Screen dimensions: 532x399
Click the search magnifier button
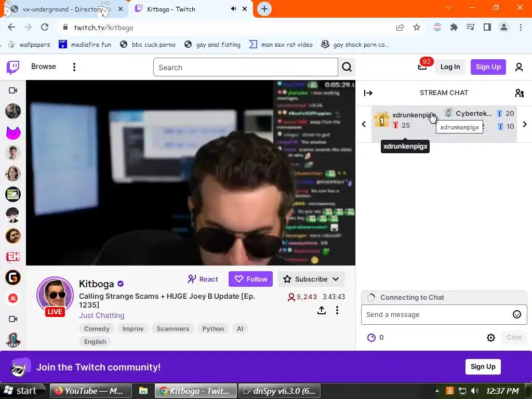pos(347,67)
